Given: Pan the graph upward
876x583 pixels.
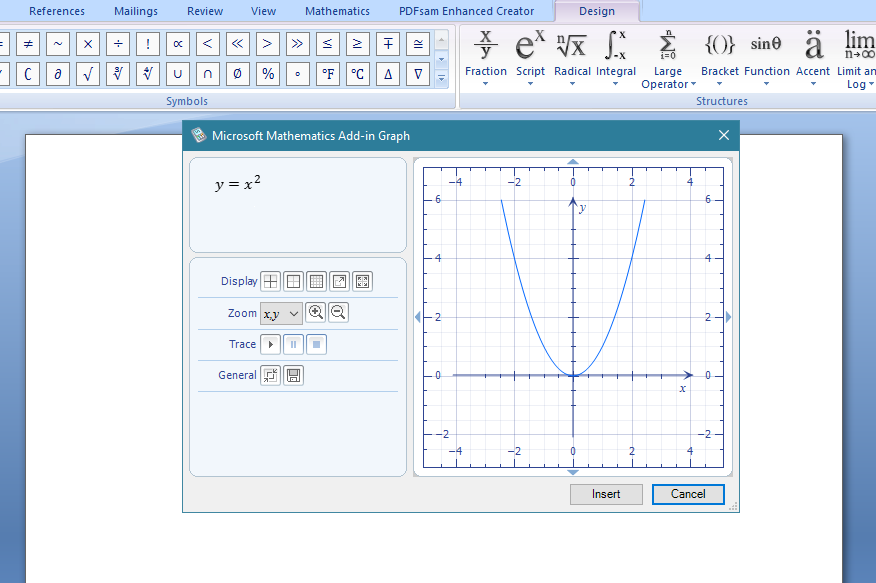Looking at the screenshot, I should coord(573,162).
